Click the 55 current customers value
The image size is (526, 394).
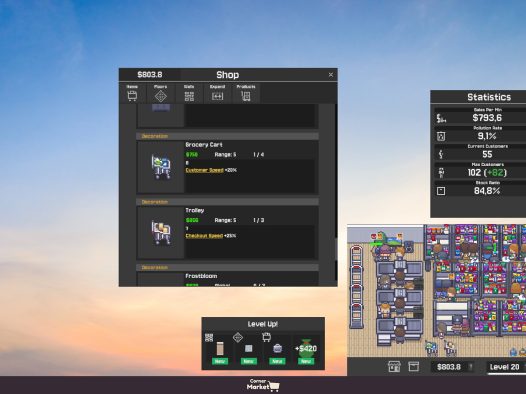tap(487, 155)
